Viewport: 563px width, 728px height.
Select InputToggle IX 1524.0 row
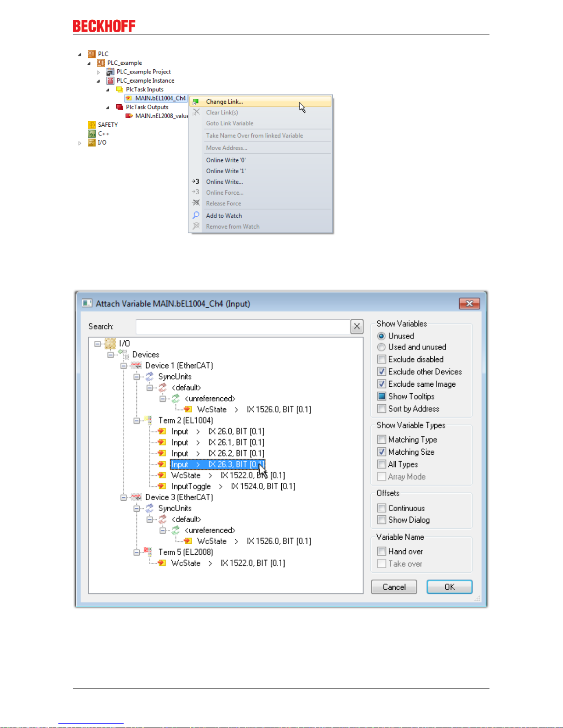[x=233, y=486]
